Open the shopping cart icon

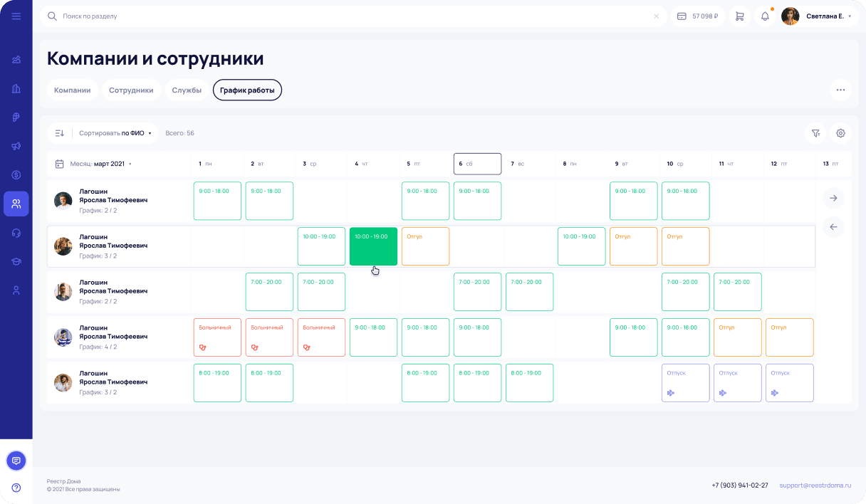tap(739, 16)
